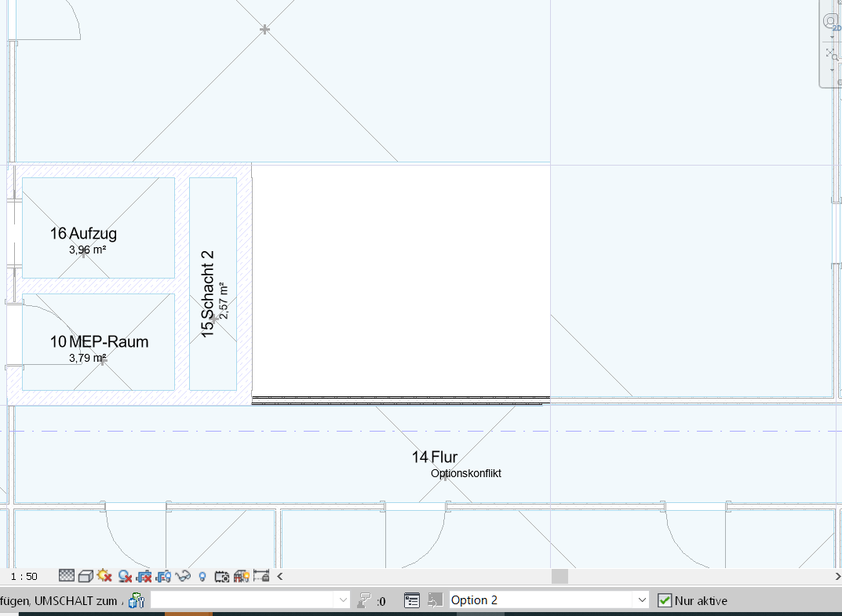
Task: Select the '14 Flur' room tag
Action: [435, 457]
